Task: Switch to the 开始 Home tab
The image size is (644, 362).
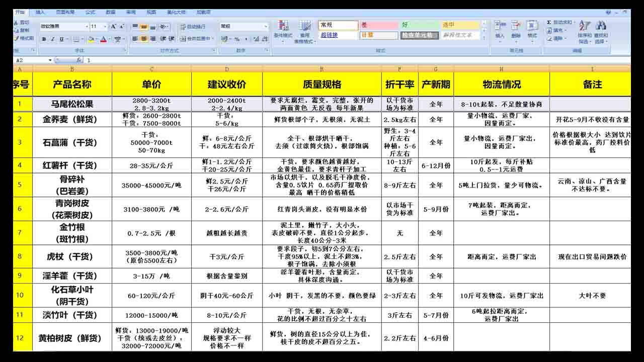Action: tap(20, 12)
